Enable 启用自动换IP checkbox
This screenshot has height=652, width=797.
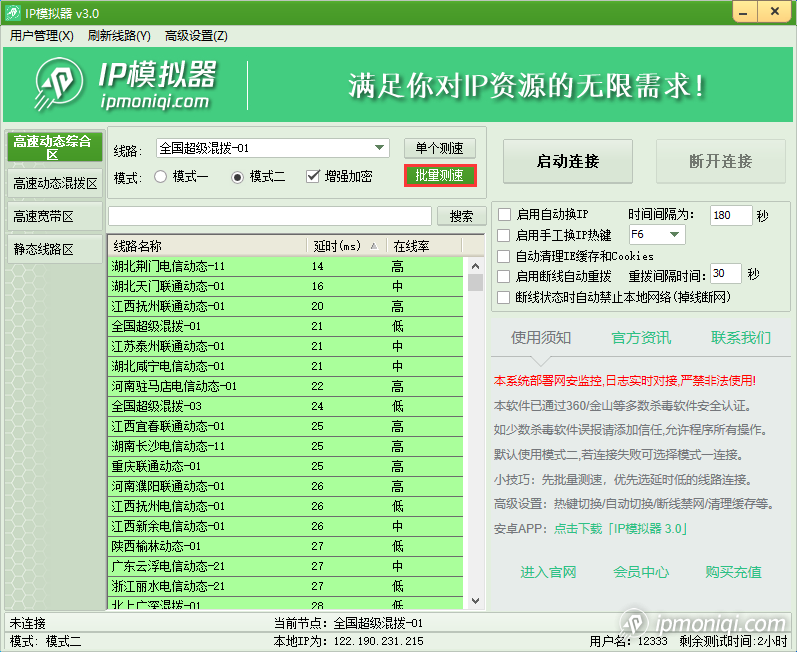(505, 215)
